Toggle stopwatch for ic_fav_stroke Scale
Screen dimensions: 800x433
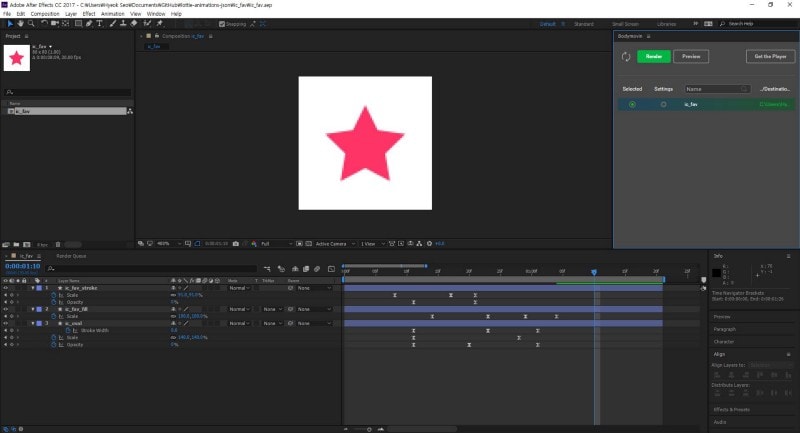click(x=54, y=295)
